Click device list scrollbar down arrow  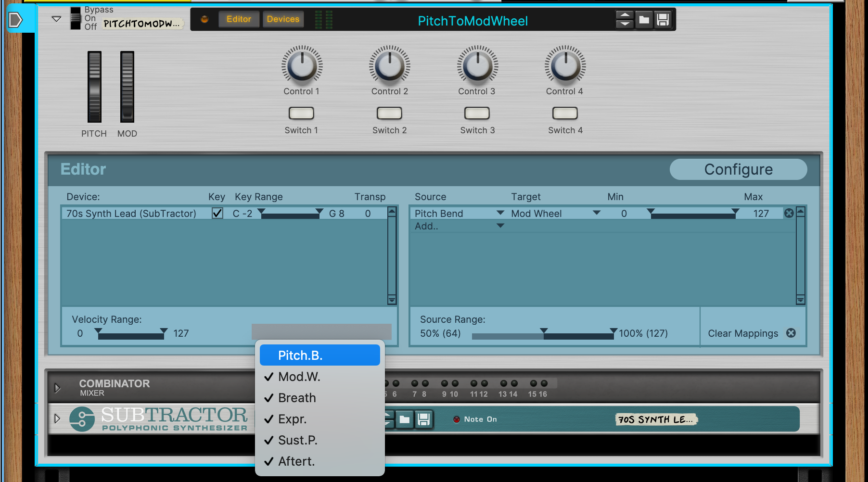click(392, 300)
